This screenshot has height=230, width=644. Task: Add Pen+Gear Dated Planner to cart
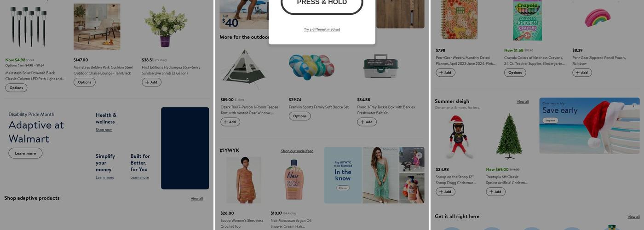pos(445,73)
